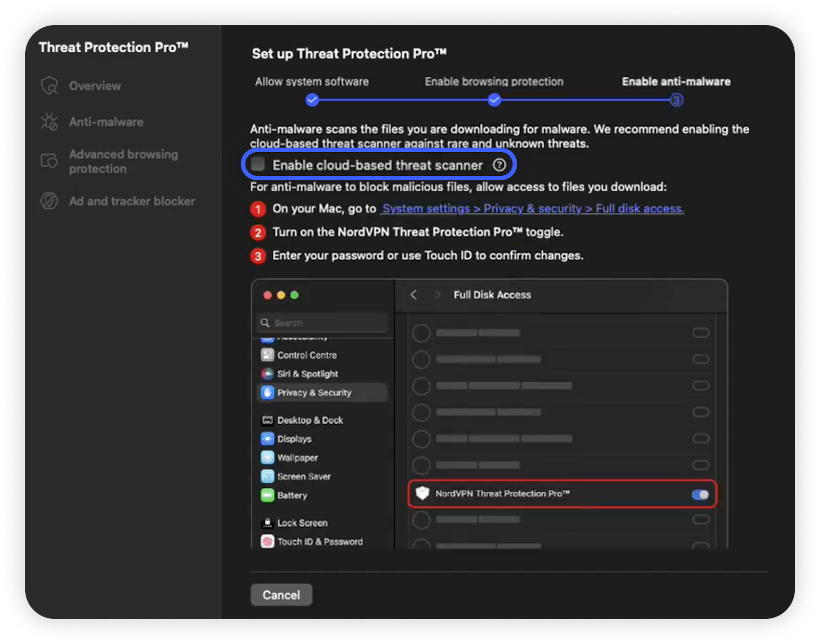Screen dimensions: 820x644
Task: Open System settings Full disk access link
Action: click(532, 209)
